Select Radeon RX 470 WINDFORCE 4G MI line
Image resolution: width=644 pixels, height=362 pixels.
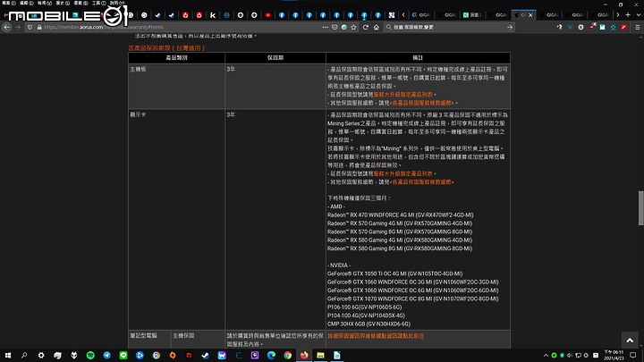point(401,215)
